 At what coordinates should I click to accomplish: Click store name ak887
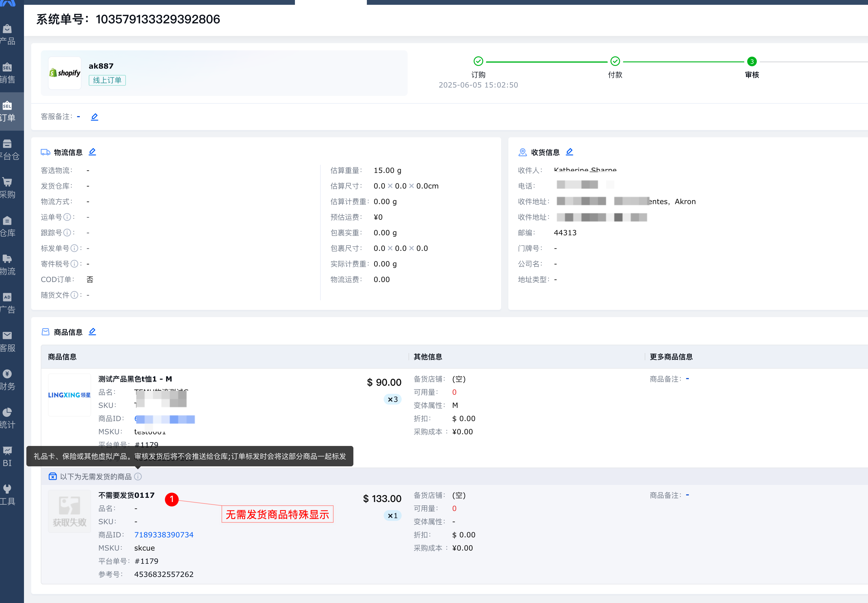coord(101,66)
